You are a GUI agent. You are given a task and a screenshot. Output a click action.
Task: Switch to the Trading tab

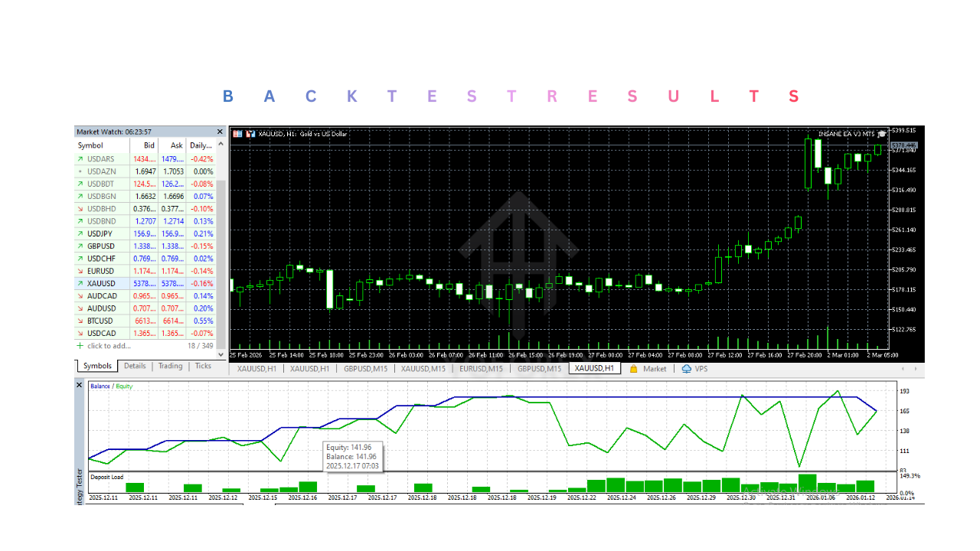point(170,366)
